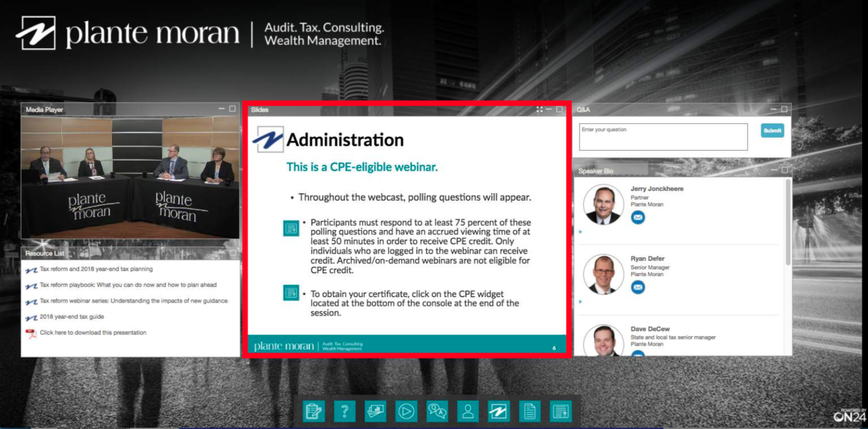Click the Plante Moran logo widget in the dock

499,411
